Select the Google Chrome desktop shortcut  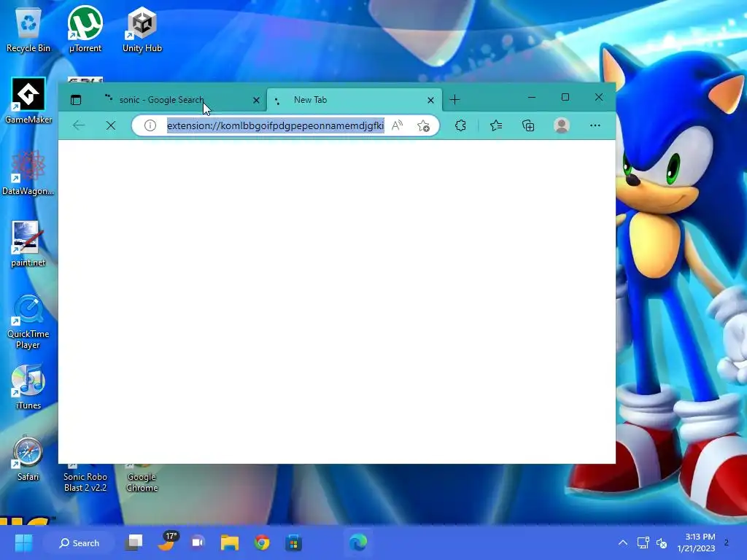click(142, 479)
